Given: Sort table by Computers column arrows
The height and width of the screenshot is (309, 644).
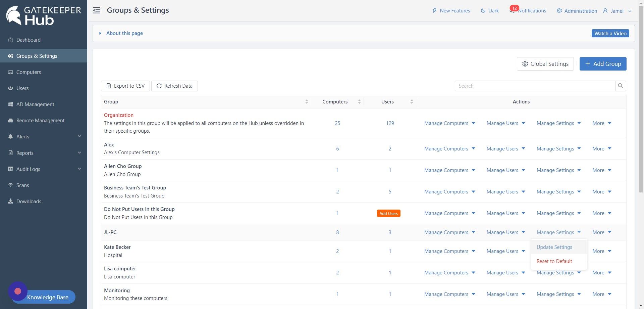Looking at the screenshot, I should (359, 102).
